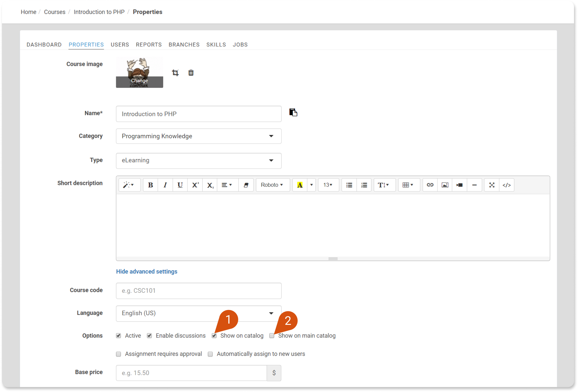Check Assignment requires approval
Image resolution: width=578 pixels, height=392 pixels.
(118, 354)
